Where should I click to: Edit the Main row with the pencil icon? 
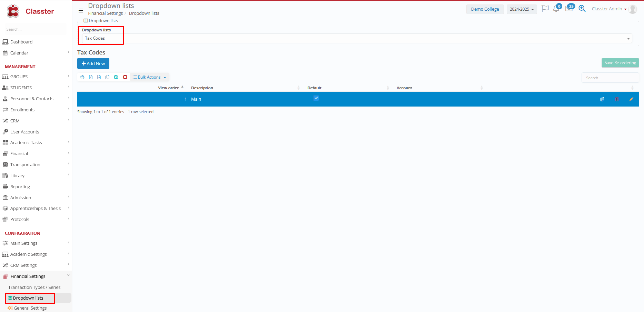point(631,99)
